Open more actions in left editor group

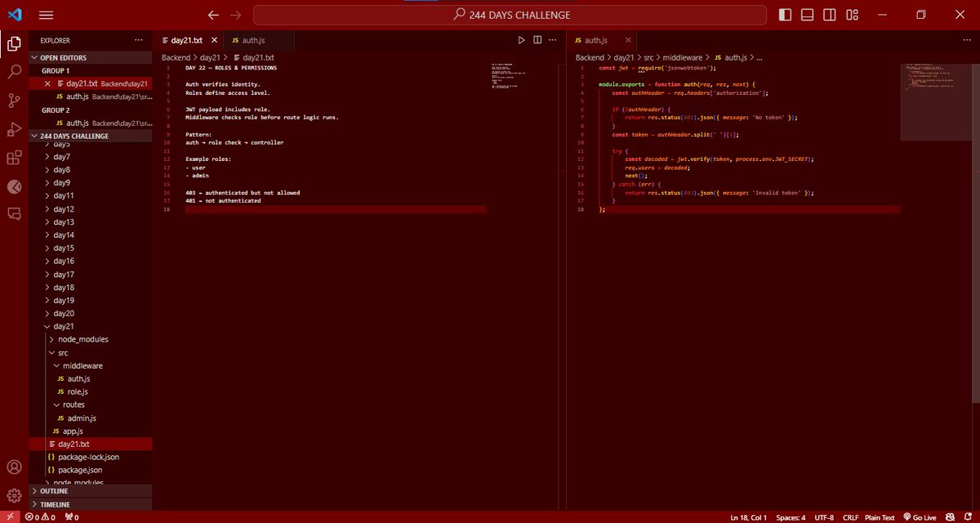(x=554, y=39)
